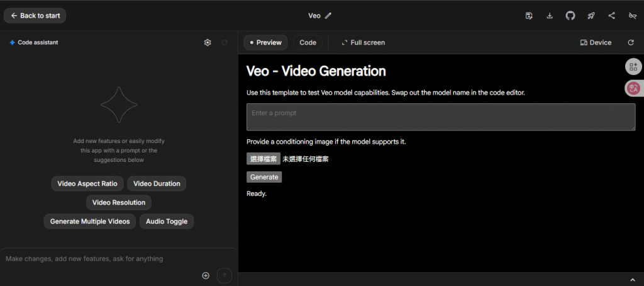Open the Device selector
Image resolution: width=644 pixels, height=286 pixels.
tap(596, 42)
